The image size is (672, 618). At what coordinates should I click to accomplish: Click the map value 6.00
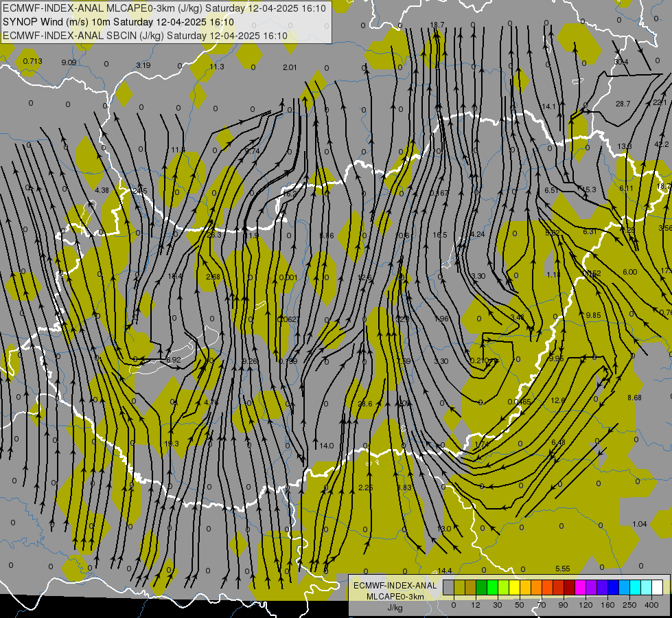pos(629,272)
